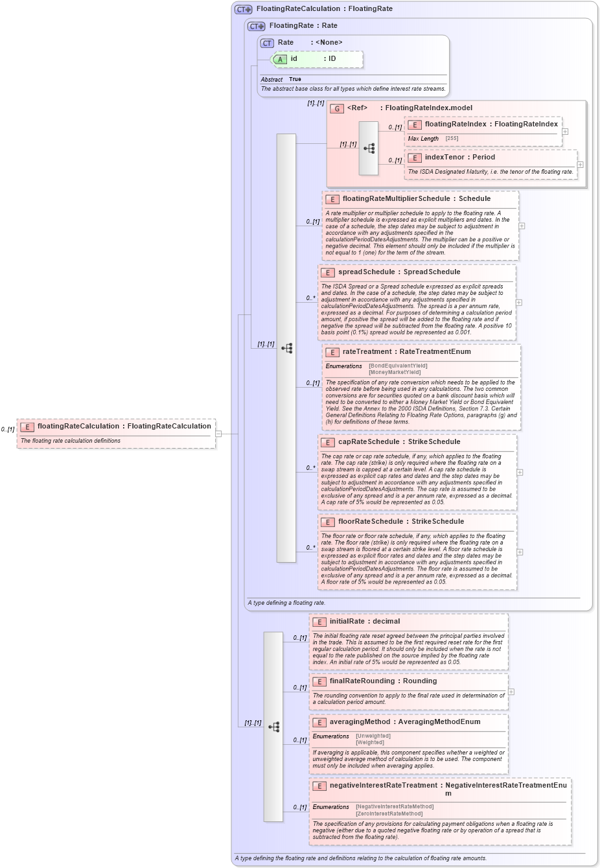Screen dimensions: 600x868
Task: Select the Weighted enumeration value
Action: 370,743
